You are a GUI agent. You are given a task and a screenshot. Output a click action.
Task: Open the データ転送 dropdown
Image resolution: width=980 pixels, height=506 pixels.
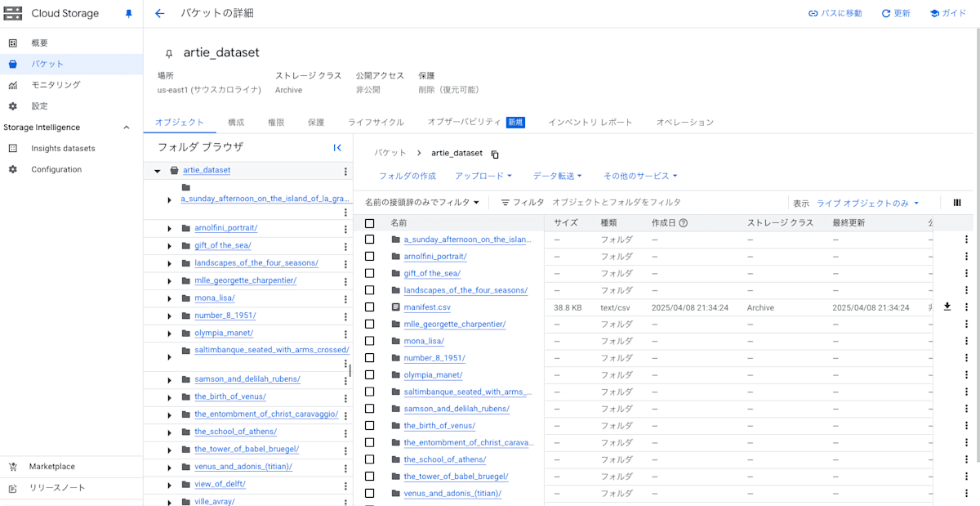[x=558, y=176]
